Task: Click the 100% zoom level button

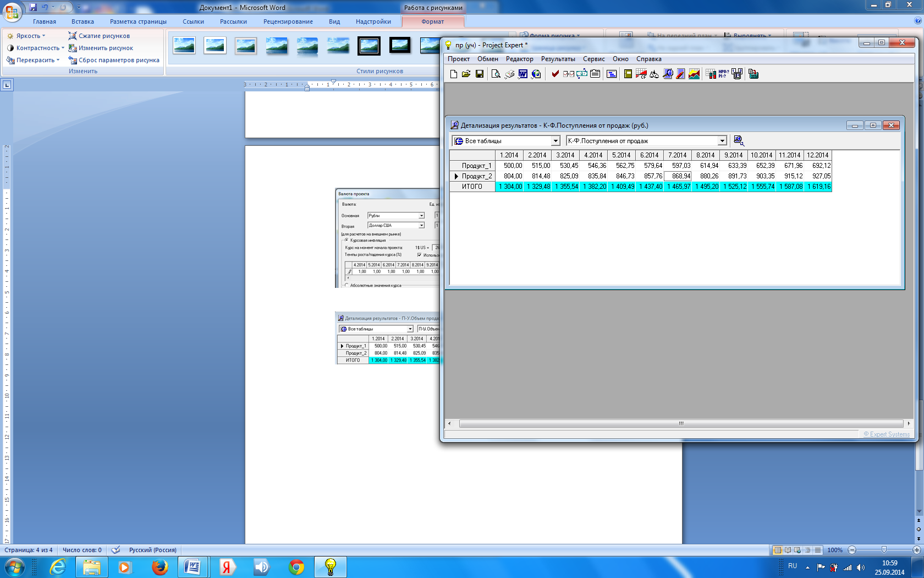Action: coord(835,550)
